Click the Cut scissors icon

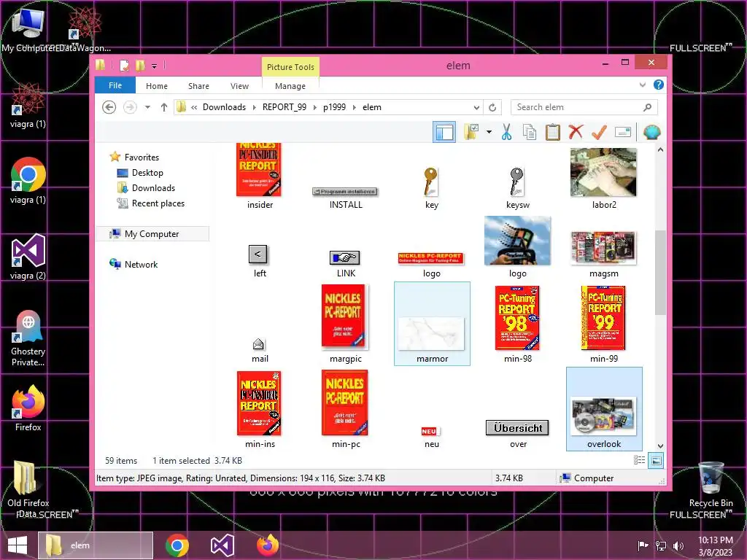pos(506,132)
